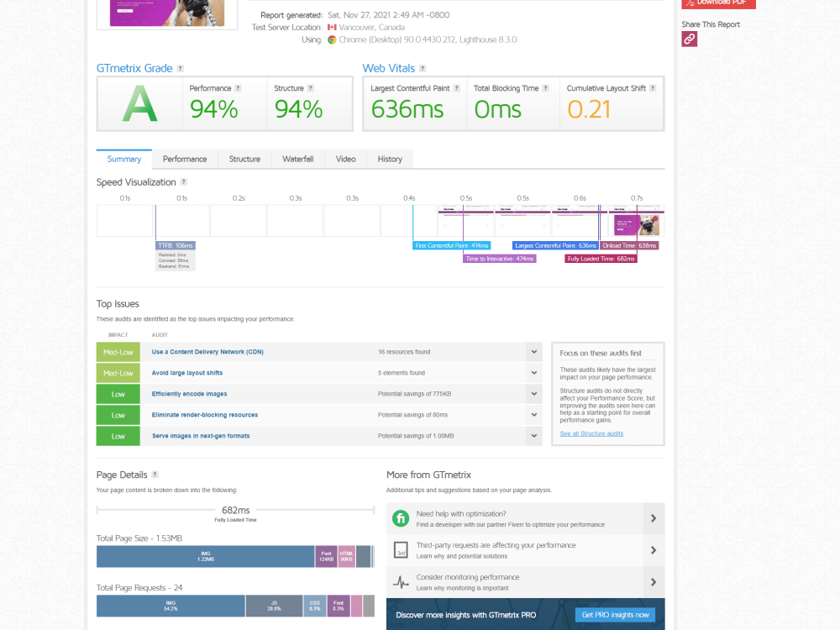Click the monitoring pulse icon

point(401,582)
